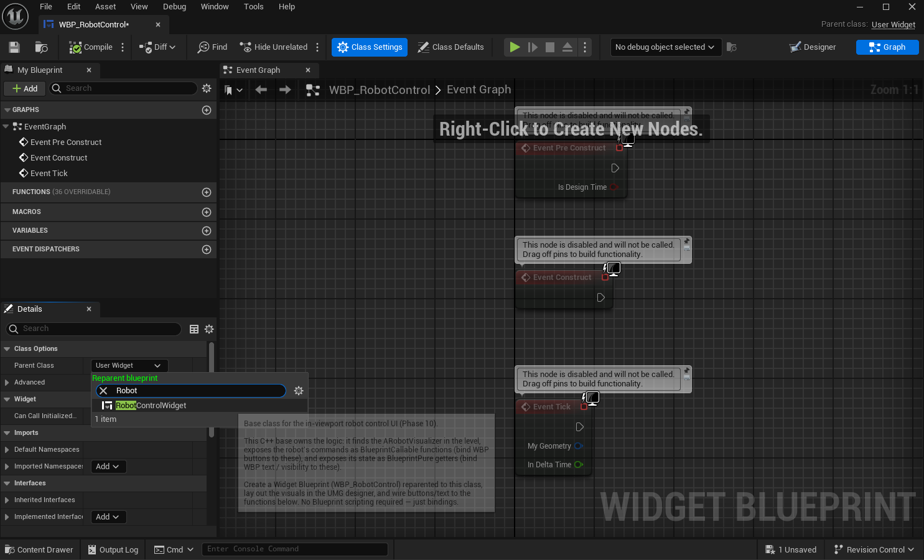924x560 pixels.
Task: Open the Output Log
Action: (x=113, y=550)
